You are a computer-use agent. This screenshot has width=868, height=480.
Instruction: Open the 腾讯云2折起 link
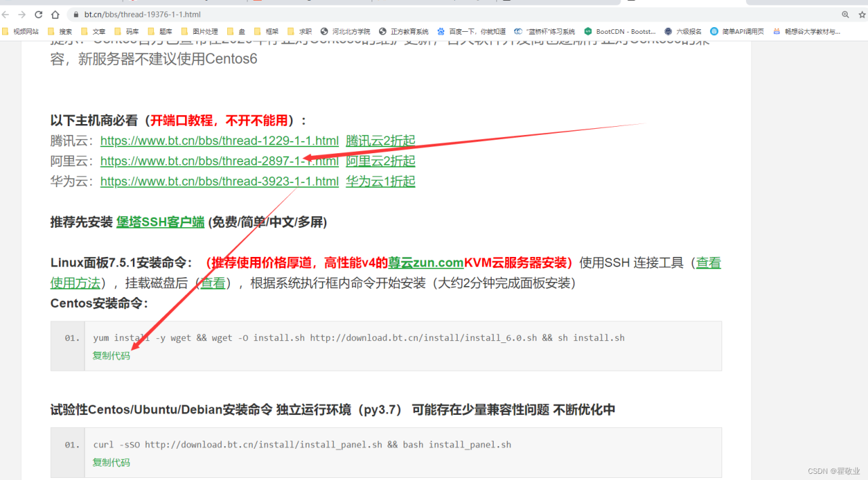(380, 140)
